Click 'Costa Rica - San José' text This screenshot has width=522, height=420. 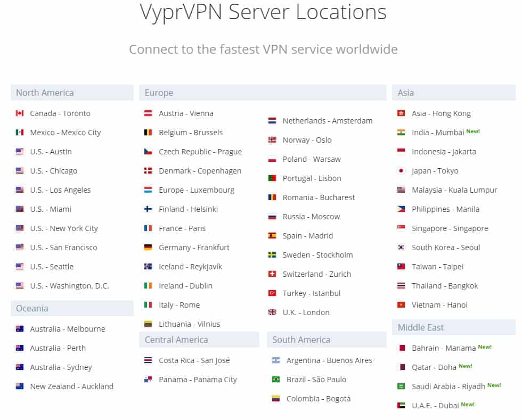[194, 360]
